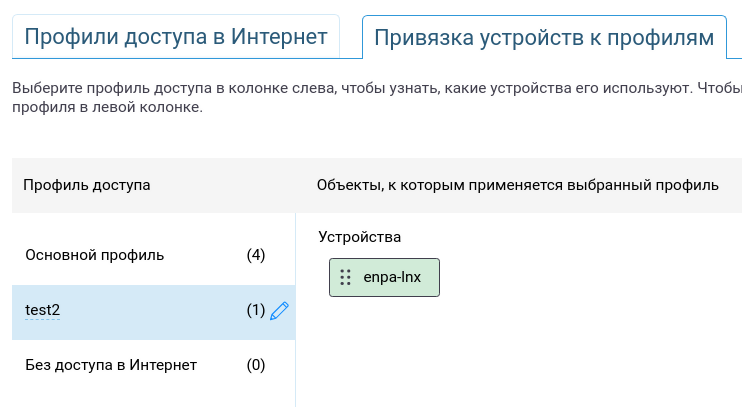Click the (0) count beside Без доступа в Интернет

point(256,365)
